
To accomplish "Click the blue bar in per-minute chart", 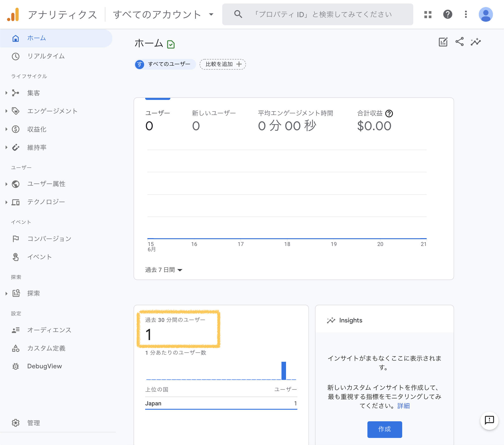I will (x=284, y=371).
